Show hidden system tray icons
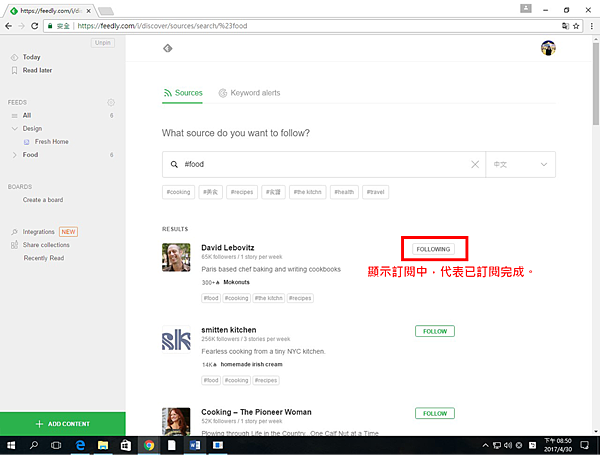This screenshot has width=600, height=458. [x=485, y=445]
